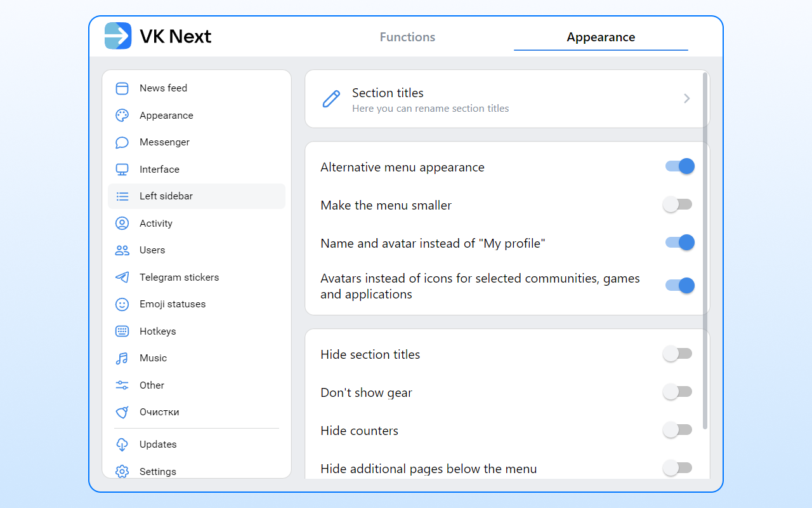The image size is (812, 508).
Task: Switch to the Functions tab
Action: 407,37
